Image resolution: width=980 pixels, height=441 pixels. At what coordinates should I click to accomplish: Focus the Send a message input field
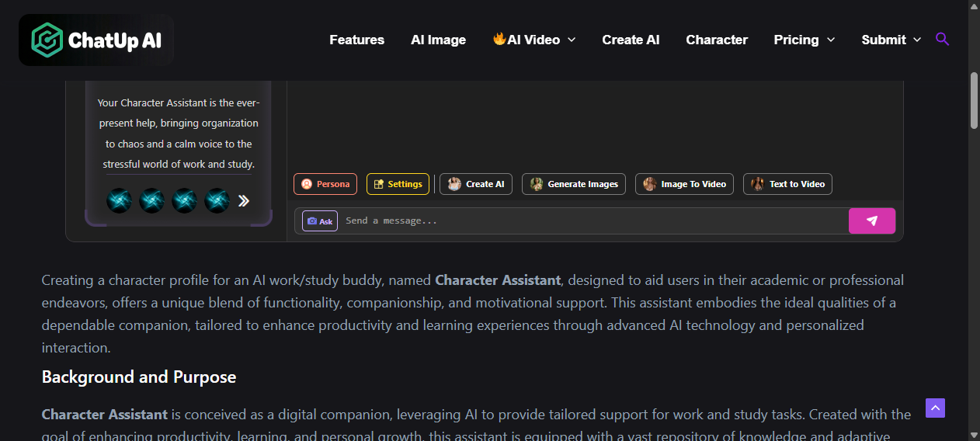pos(594,221)
